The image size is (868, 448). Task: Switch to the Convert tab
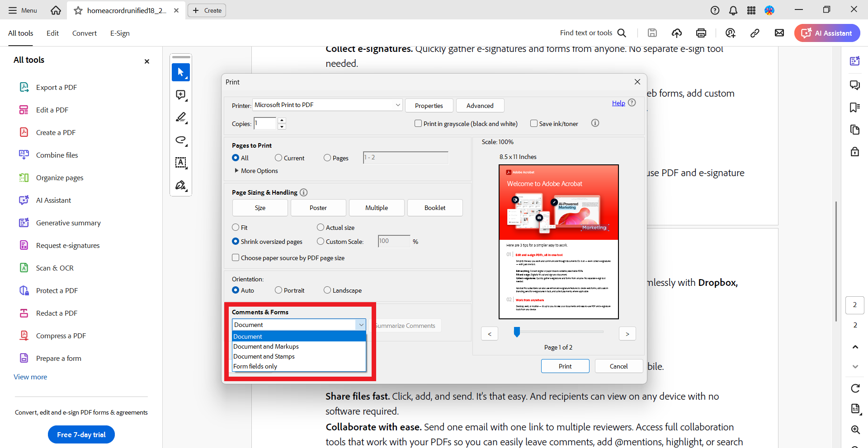coord(85,33)
